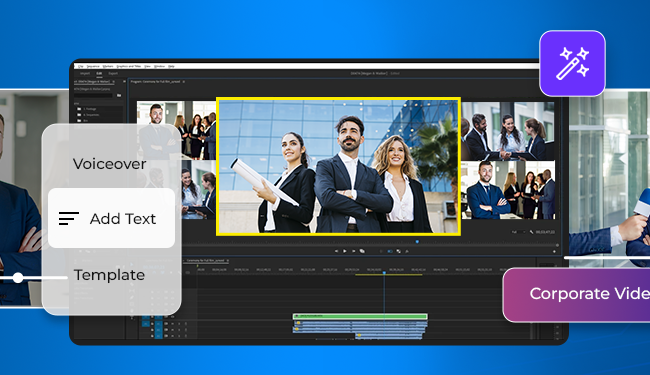Click the blue playhead on the timeline ruler

tap(384, 273)
